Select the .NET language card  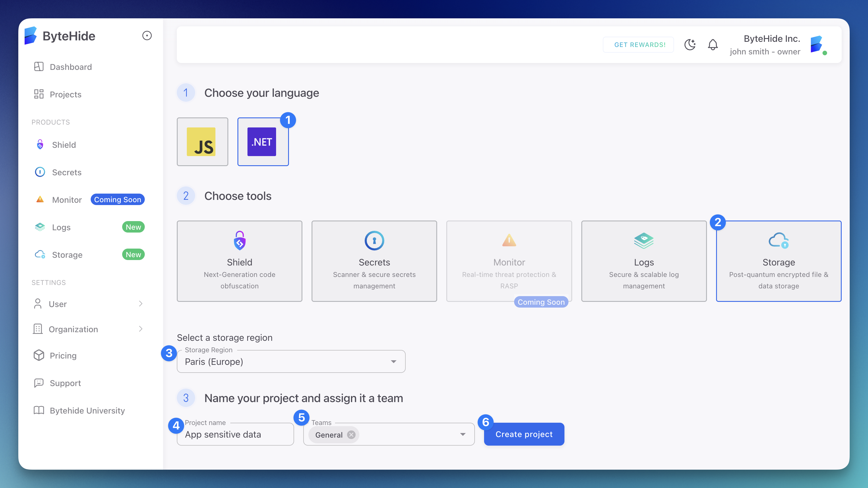tap(263, 142)
